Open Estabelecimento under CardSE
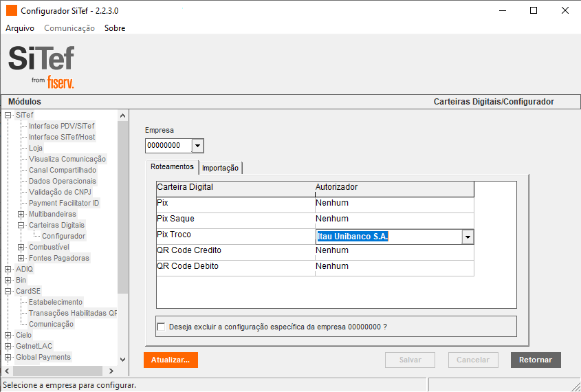581x392 pixels. tap(56, 302)
